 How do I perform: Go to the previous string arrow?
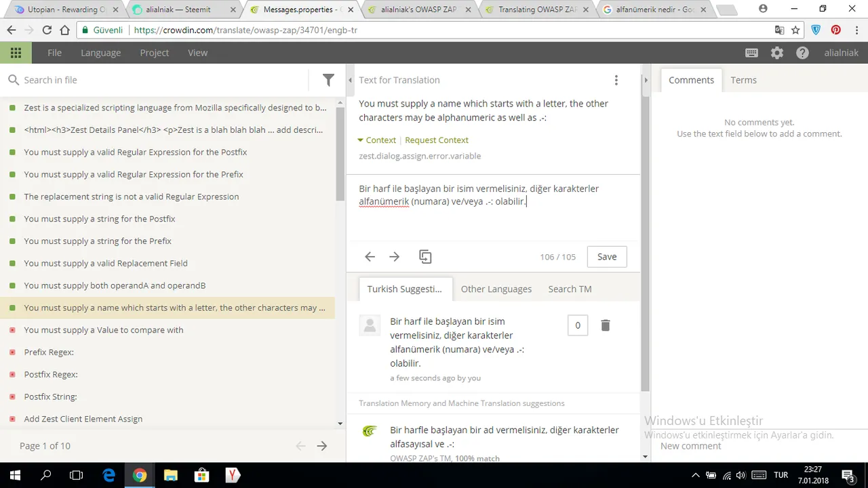[370, 257]
